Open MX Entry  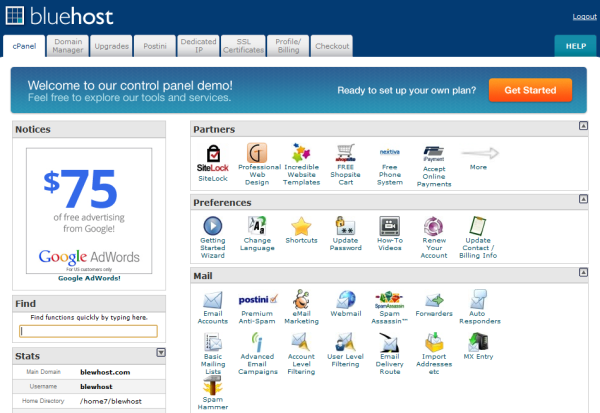[x=478, y=346]
